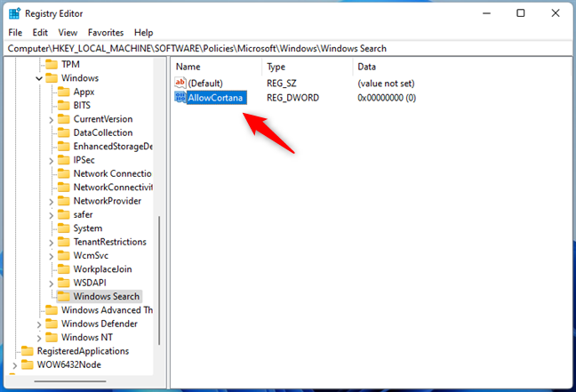576x392 pixels.
Task: Expand the NetworkProvider key
Action: pyautogui.click(x=51, y=201)
